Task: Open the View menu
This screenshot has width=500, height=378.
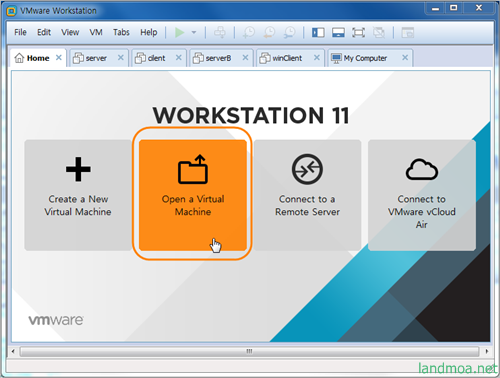Action: coord(70,32)
